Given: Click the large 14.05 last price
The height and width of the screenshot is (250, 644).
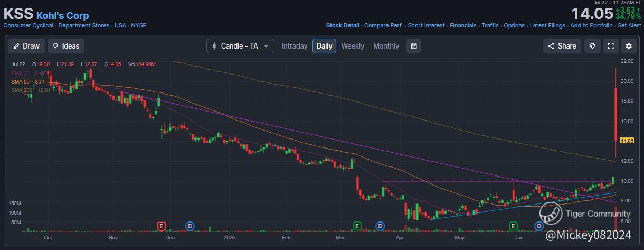Looking at the screenshot, I should tap(593, 13).
